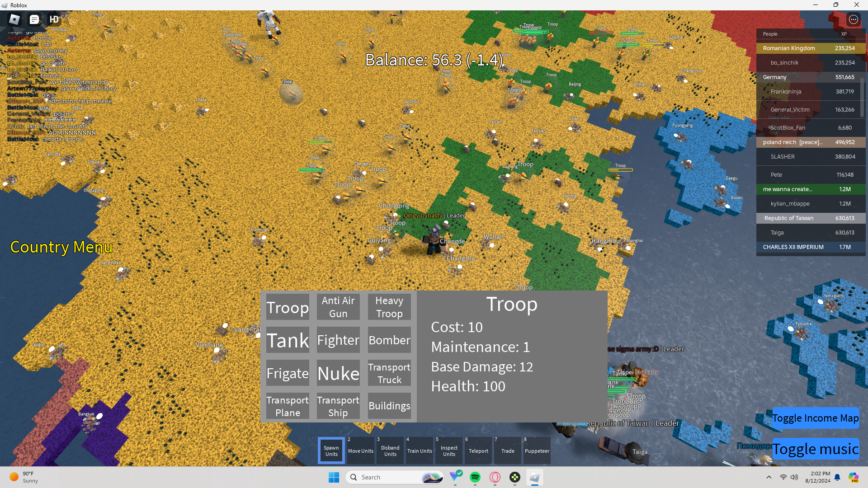Open the three-dots options icon
The width and height of the screenshot is (868, 488).
click(854, 19)
